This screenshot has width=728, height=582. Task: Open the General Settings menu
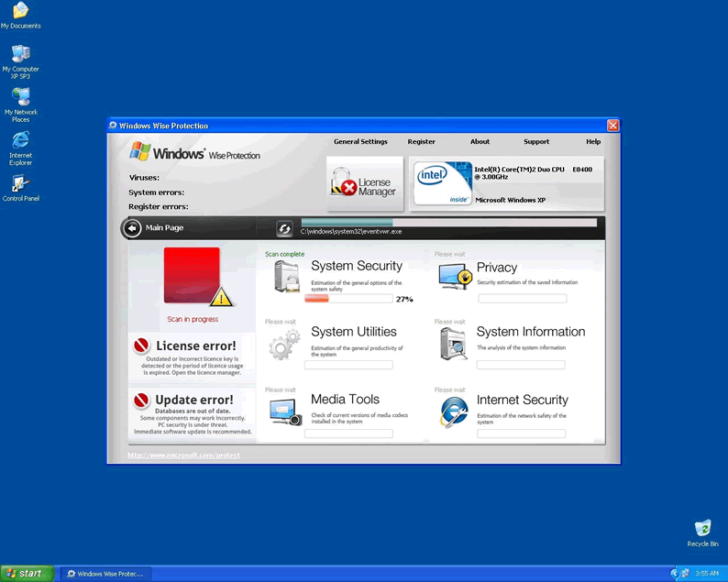click(360, 142)
